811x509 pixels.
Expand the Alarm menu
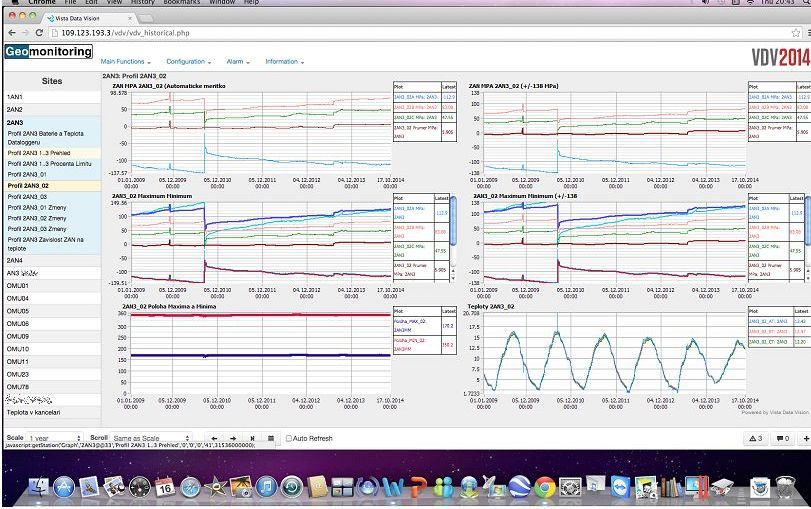pos(238,62)
